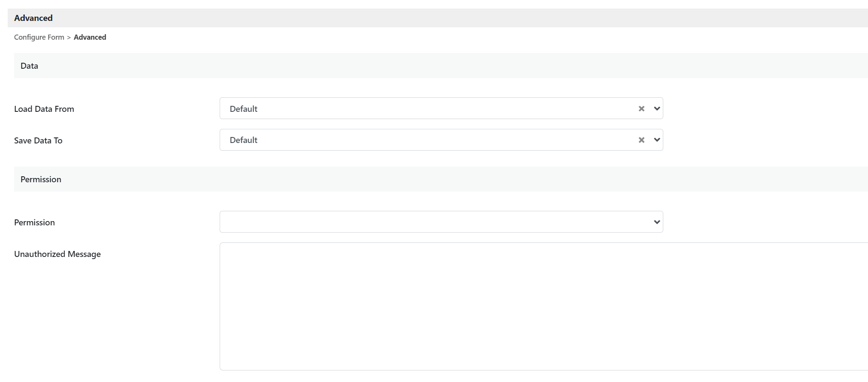Click the Data section header
868x382 pixels.
tap(29, 66)
